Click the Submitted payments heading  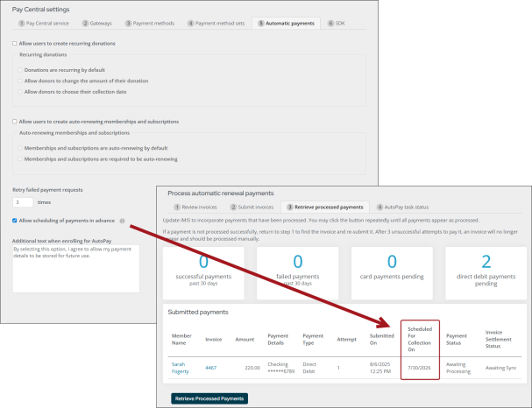(x=198, y=312)
